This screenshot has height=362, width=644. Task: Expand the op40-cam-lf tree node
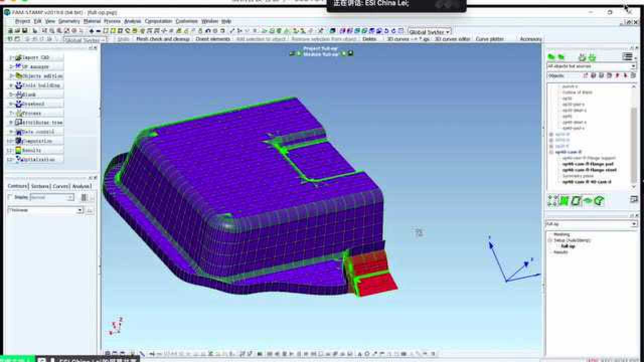tap(551, 152)
